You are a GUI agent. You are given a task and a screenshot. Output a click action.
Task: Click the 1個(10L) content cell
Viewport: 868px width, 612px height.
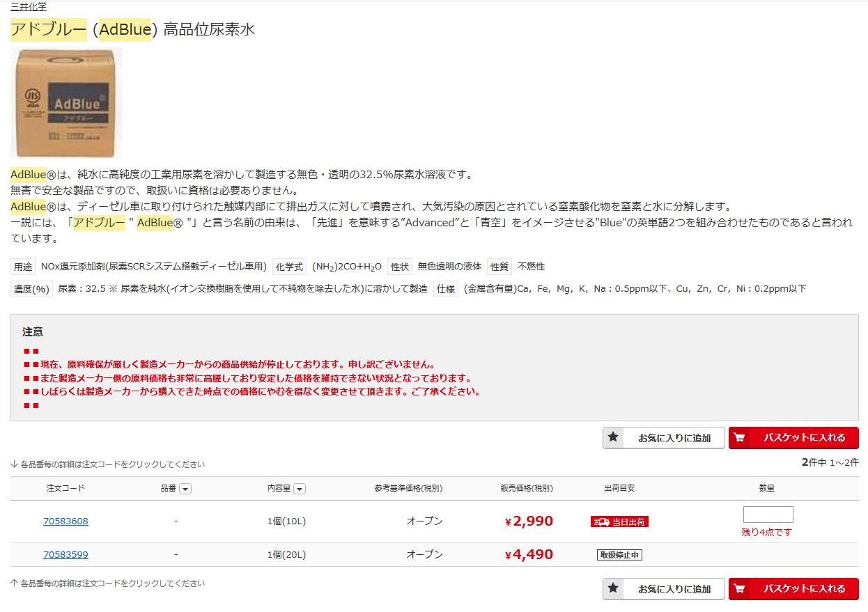coord(286,521)
